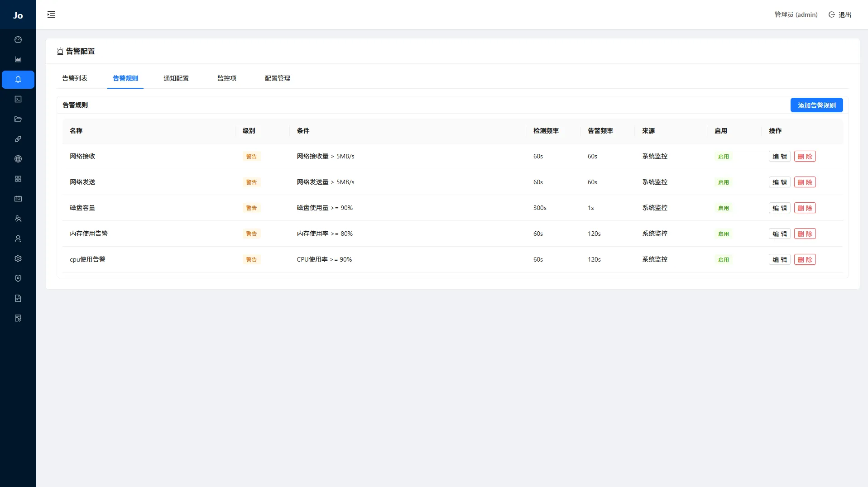This screenshot has width=868, height=487.
Task: Click the bell alert sidebar icon
Action: (18, 80)
